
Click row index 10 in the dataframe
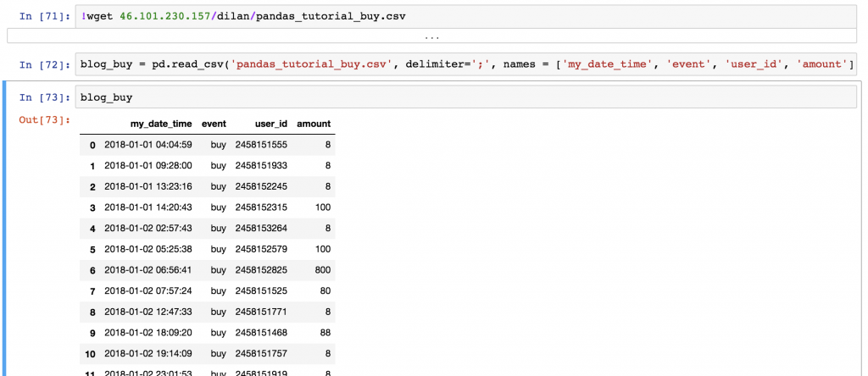(x=90, y=352)
